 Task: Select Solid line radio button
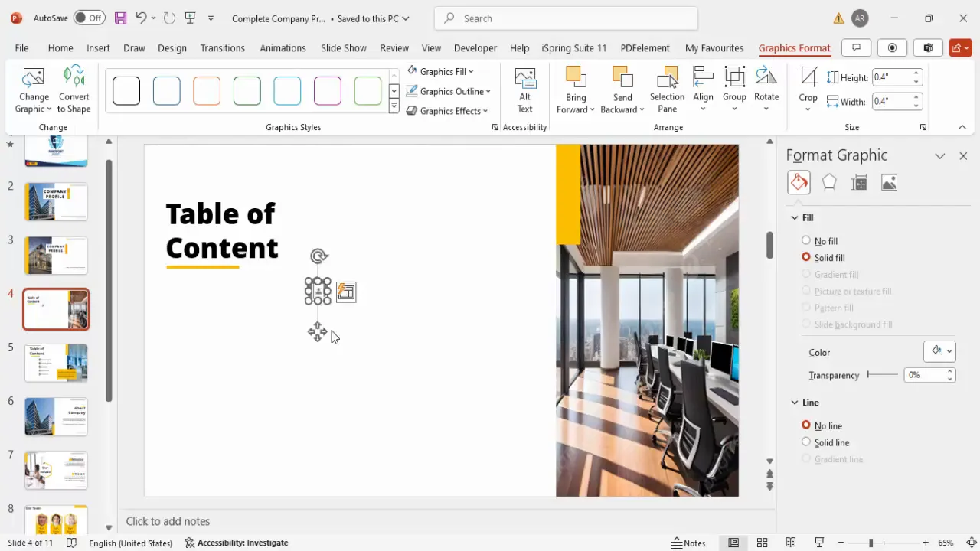coord(806,442)
